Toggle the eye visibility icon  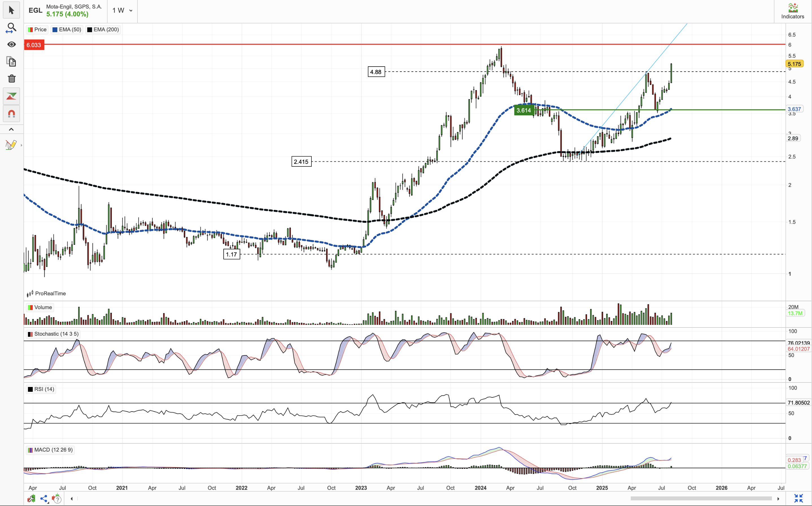coord(11,45)
